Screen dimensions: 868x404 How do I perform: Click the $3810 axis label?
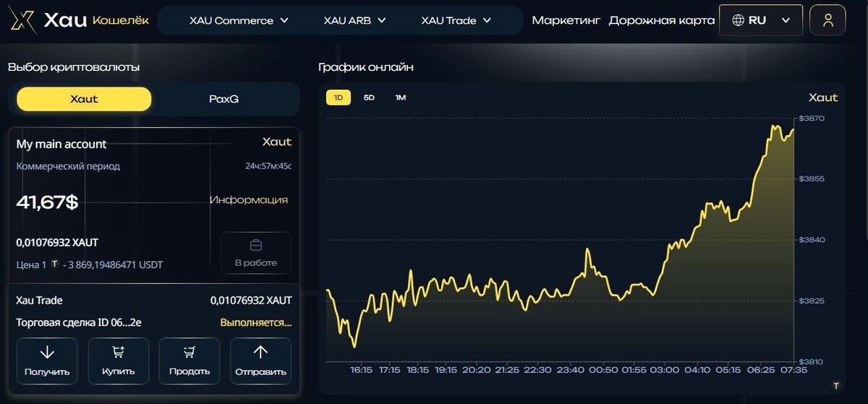point(812,361)
